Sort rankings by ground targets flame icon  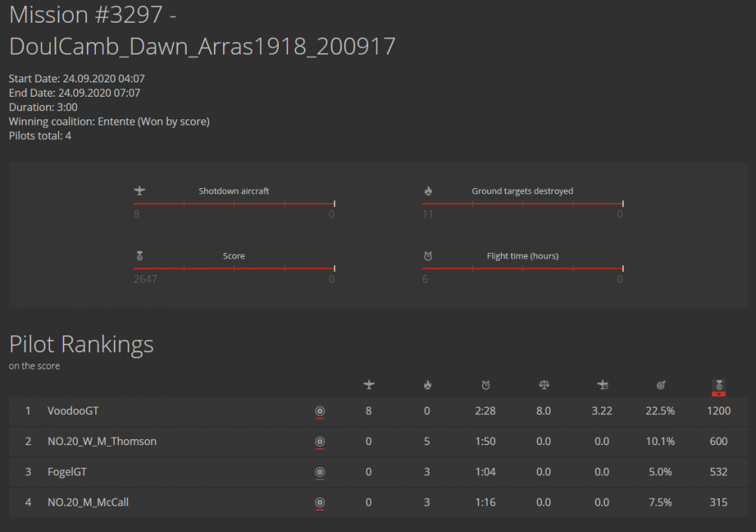(x=427, y=385)
